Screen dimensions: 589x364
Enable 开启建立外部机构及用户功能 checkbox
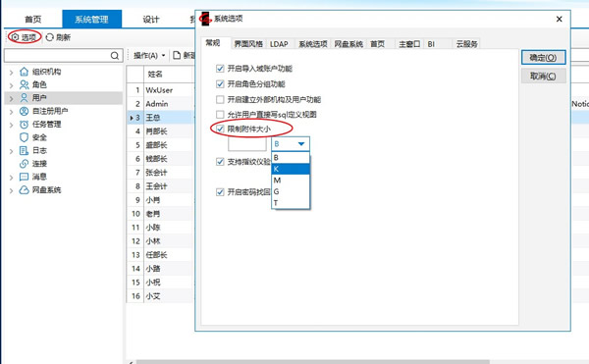(x=220, y=99)
